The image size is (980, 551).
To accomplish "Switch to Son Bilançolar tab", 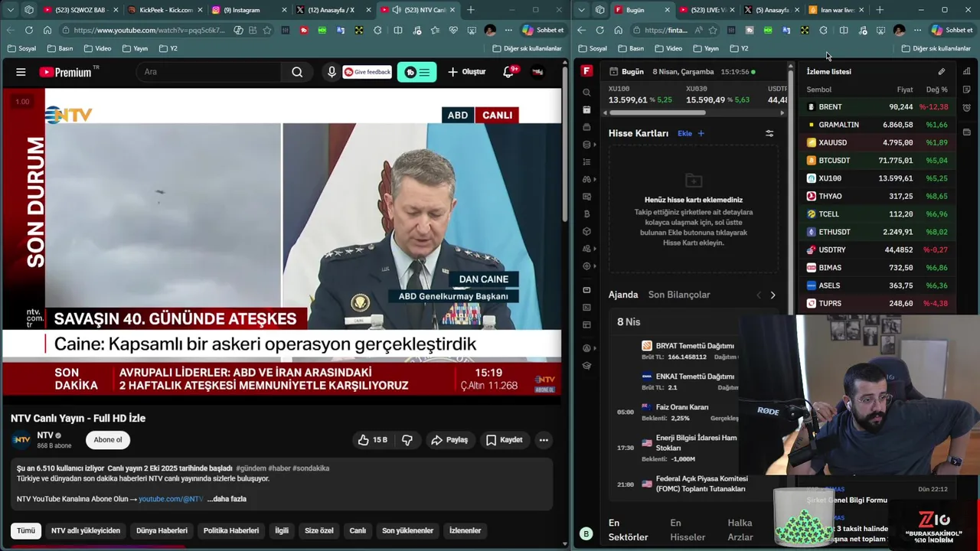I will (679, 295).
